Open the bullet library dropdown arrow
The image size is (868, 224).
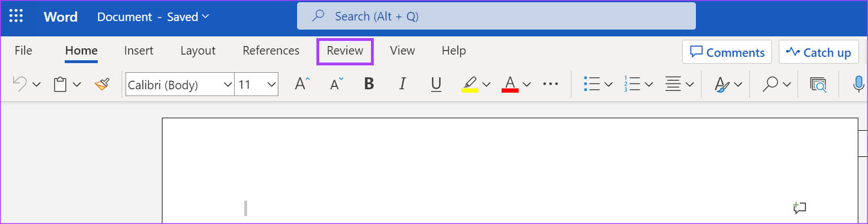(608, 85)
